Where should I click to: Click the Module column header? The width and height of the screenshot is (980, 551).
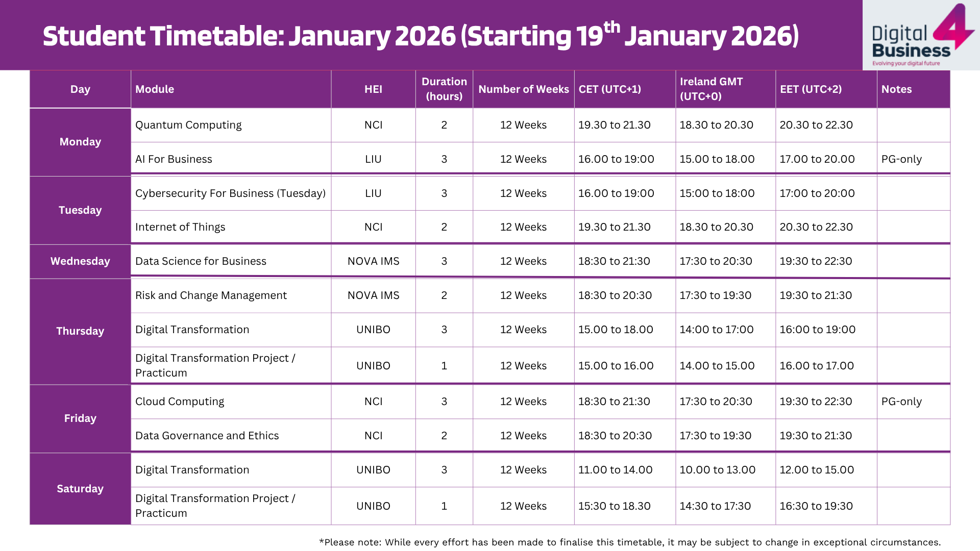pos(155,89)
